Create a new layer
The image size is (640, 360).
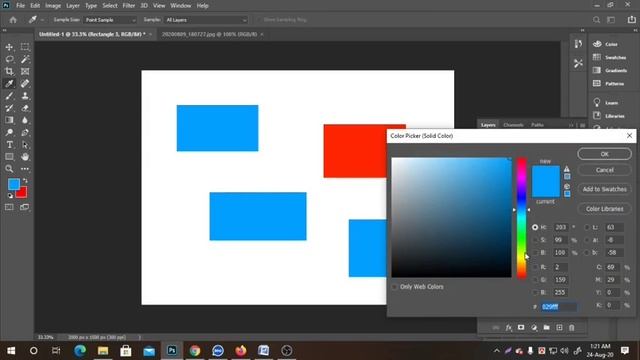(559, 327)
